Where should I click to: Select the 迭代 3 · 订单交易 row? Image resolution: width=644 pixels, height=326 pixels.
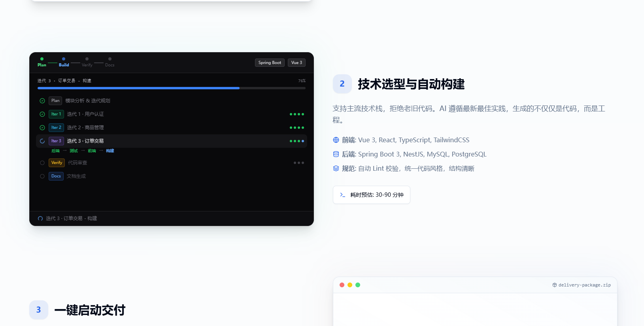coord(172,141)
